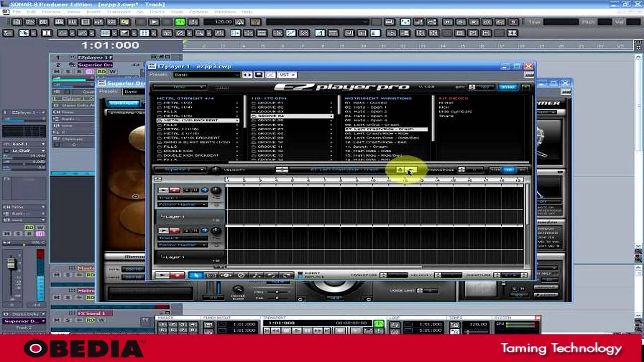Select variation 07. Left Crash/Ride - Crash
Screen dimensions: 644x362
[386, 129]
